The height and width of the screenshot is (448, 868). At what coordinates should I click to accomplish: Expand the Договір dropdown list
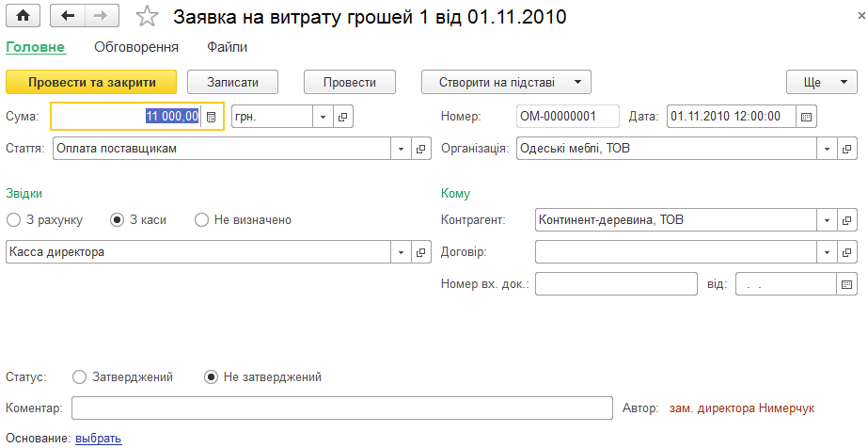(827, 252)
